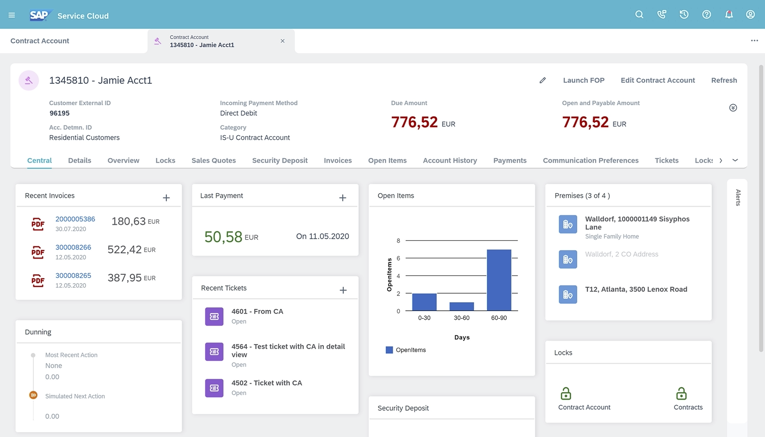Click the ticket icon for 4601 - From CA
Viewport: 765px width, 437px height.
coord(214,316)
